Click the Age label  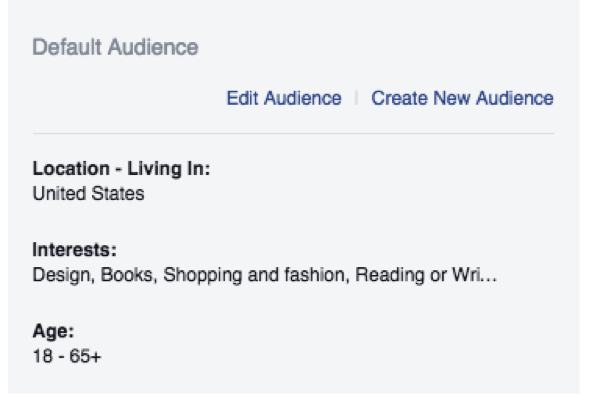pos(53,331)
